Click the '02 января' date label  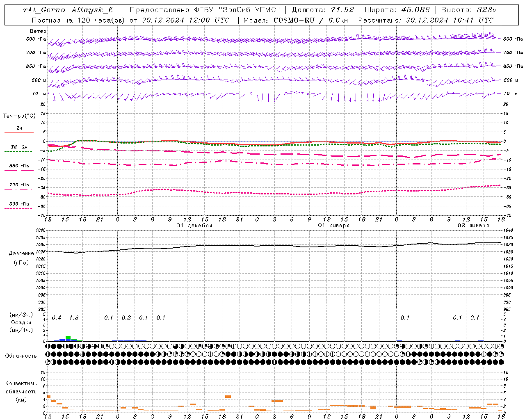coord(473,226)
